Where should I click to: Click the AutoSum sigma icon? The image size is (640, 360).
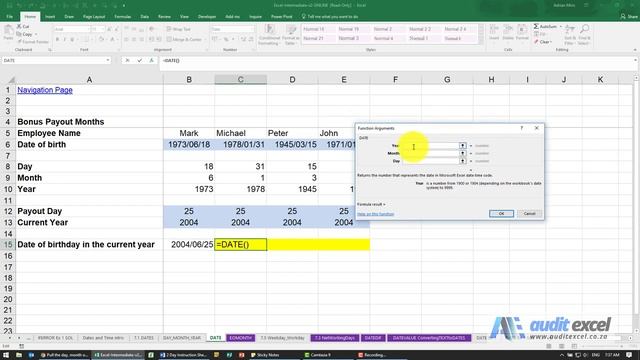[x=536, y=27]
